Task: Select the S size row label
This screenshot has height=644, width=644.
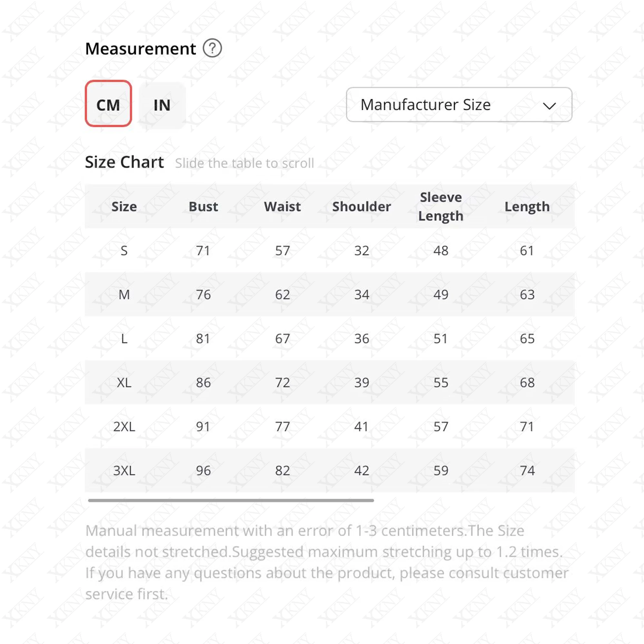Action: point(124,251)
